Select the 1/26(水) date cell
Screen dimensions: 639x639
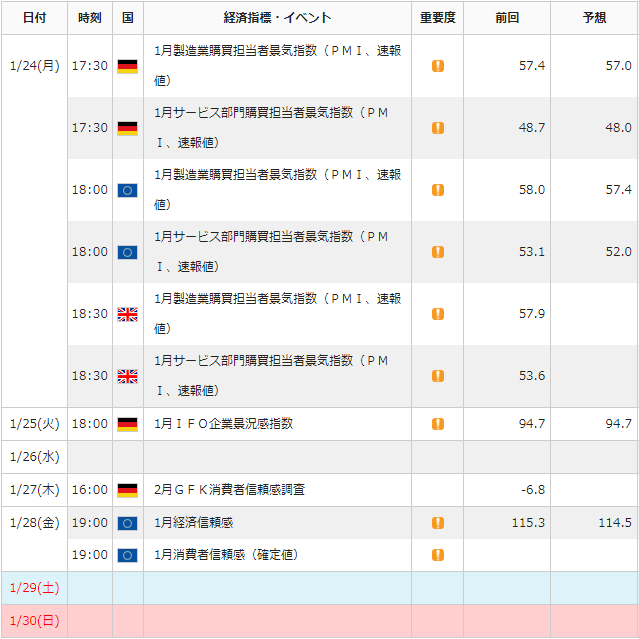point(35,457)
